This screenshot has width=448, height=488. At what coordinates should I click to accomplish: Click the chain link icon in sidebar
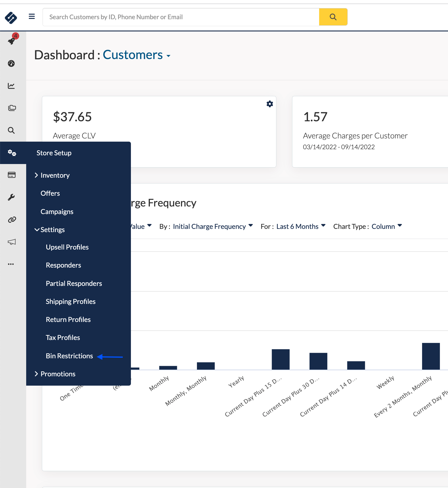[x=12, y=220]
